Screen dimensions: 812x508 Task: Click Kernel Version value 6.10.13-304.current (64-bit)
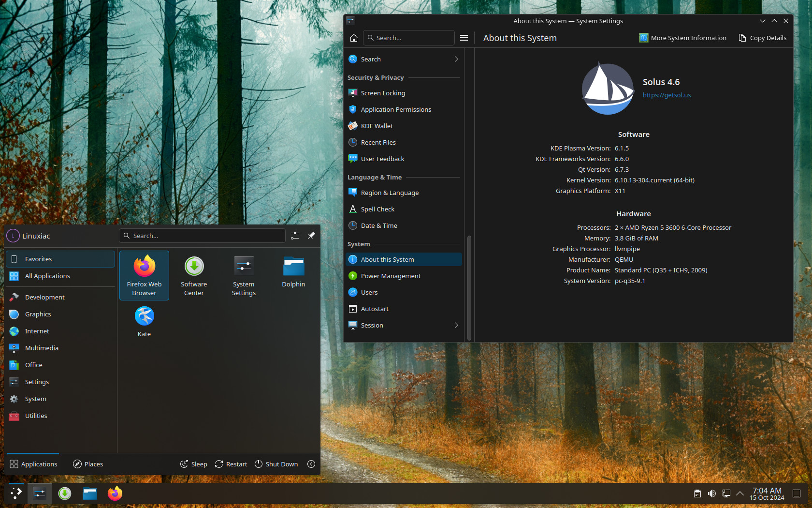[654, 180]
